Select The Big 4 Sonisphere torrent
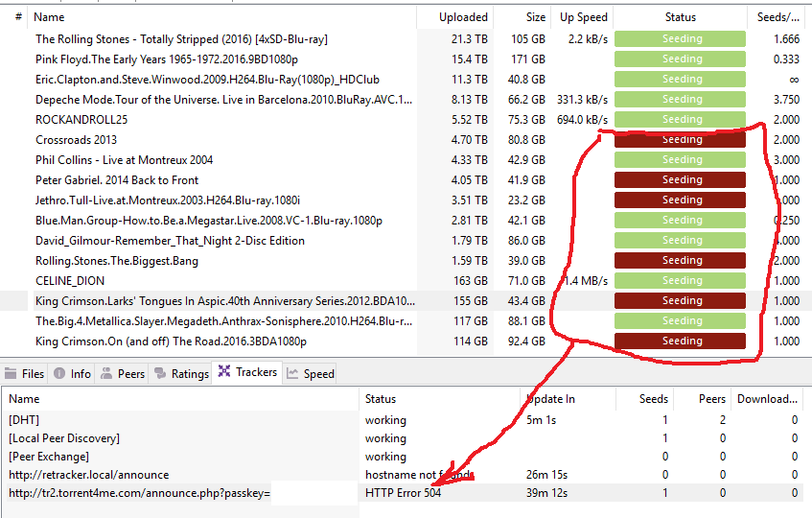 click(x=223, y=321)
